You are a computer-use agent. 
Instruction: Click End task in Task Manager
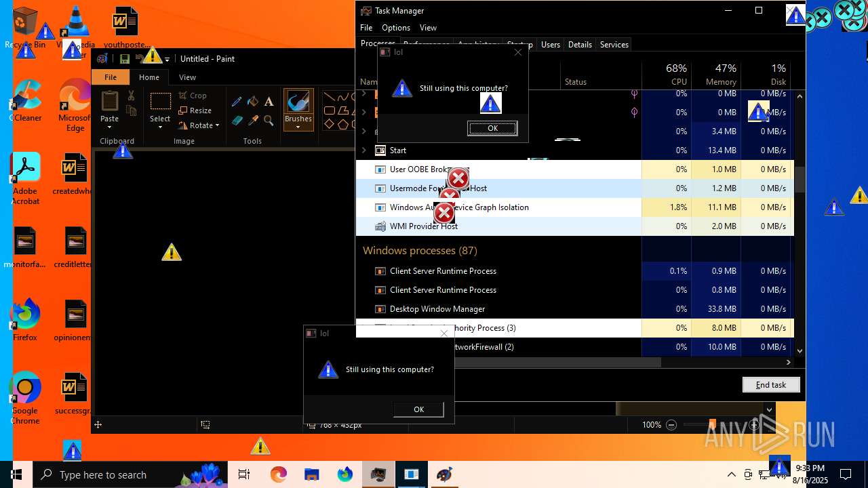(771, 384)
